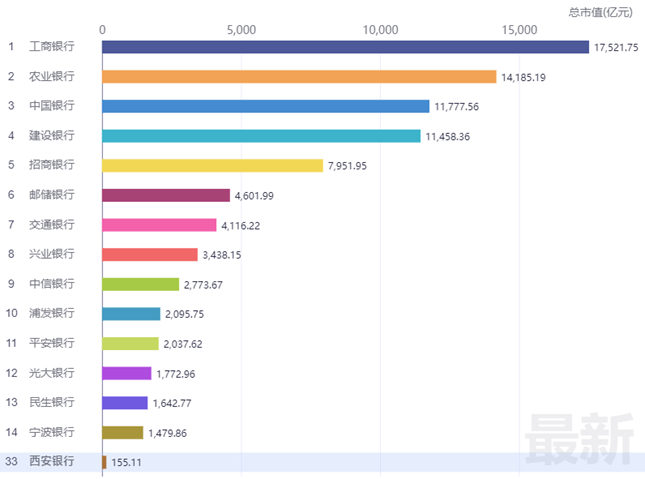Screen dimensions: 645x479
Task: Click the value 4,601.99
Action: [x=254, y=196]
